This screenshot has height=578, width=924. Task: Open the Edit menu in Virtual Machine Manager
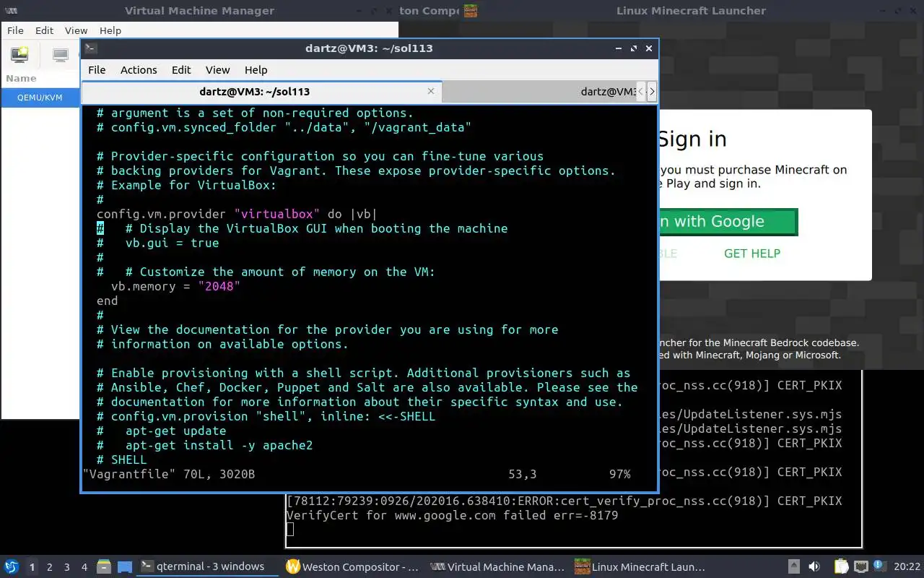[x=45, y=30]
